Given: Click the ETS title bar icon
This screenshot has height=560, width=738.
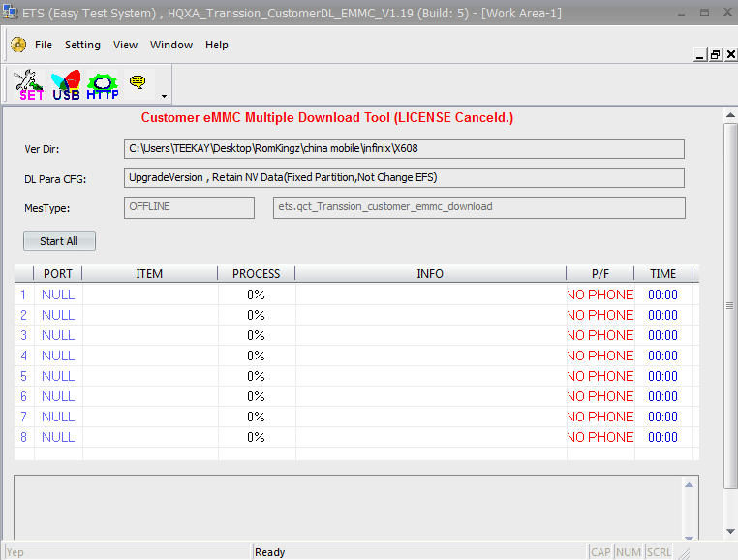Looking at the screenshot, I should (x=10, y=13).
